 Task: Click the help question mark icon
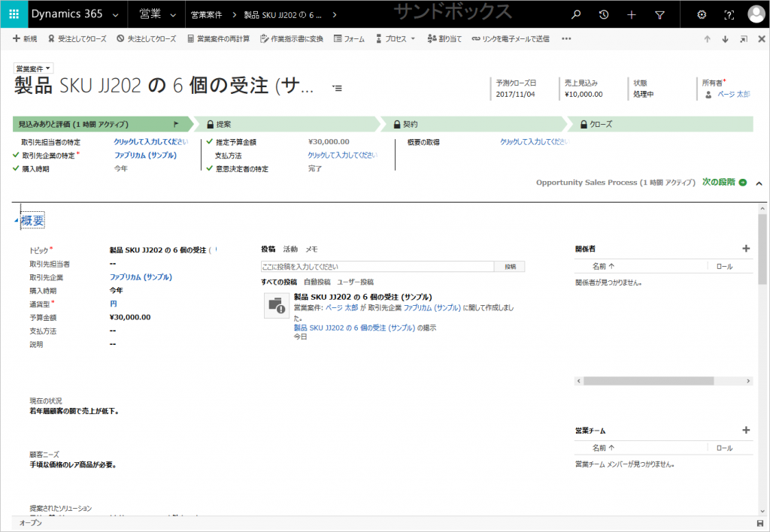point(729,14)
